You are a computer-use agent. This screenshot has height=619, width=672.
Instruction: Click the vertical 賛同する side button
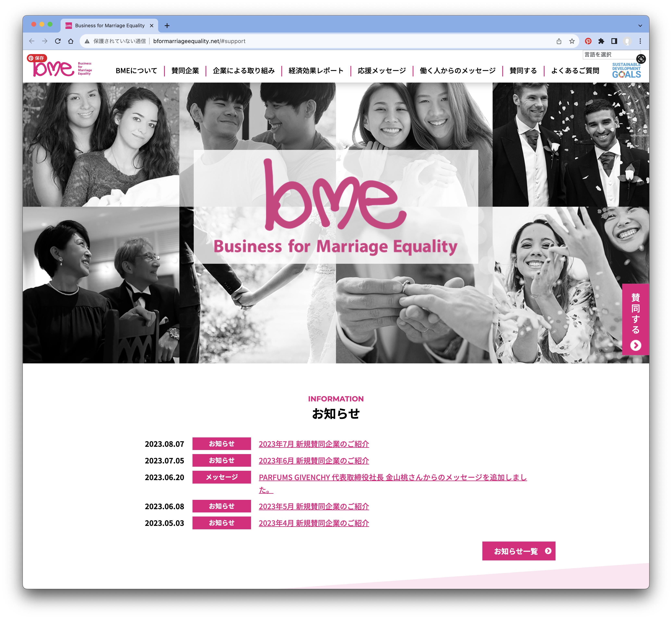[x=635, y=319]
